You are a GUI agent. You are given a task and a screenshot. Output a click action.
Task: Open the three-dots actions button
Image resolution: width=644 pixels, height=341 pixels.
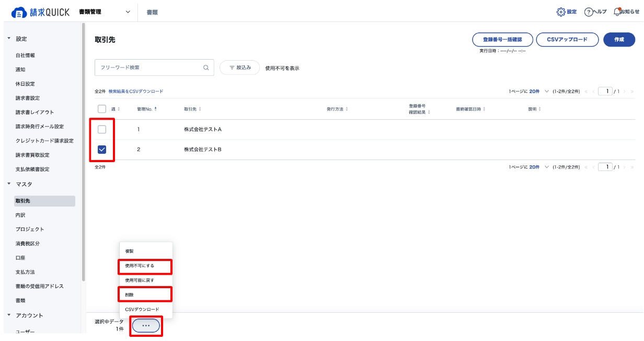(146, 325)
